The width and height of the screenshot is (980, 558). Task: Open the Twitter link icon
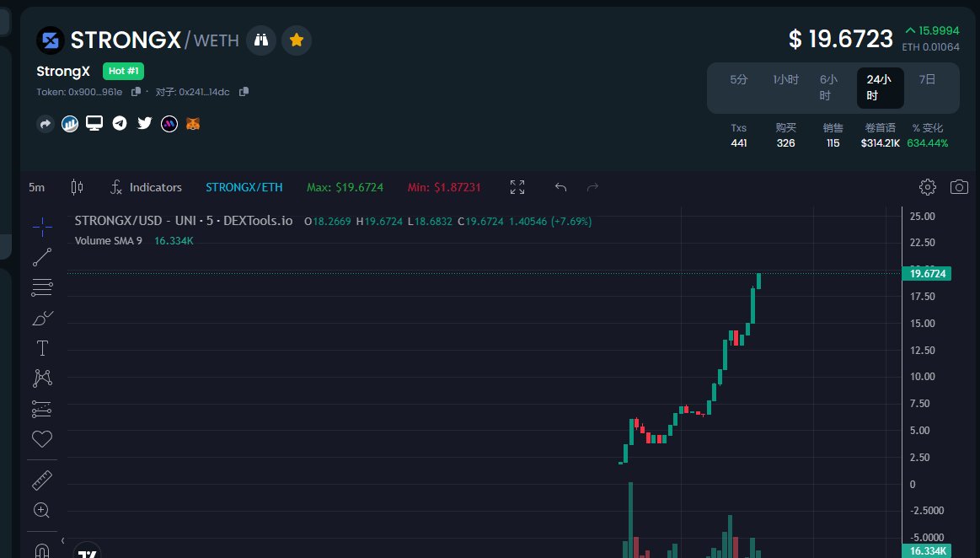(x=144, y=123)
